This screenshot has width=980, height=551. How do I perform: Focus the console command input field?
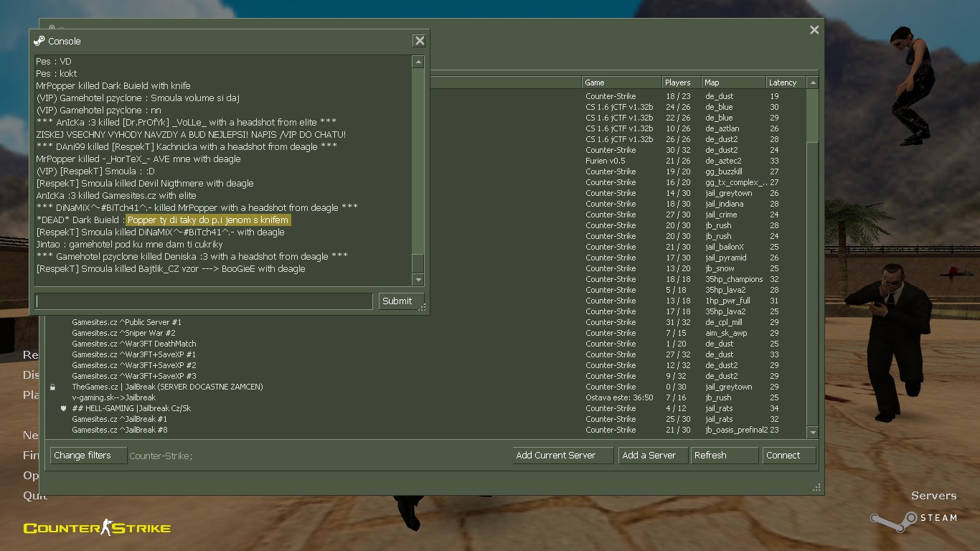click(x=204, y=301)
